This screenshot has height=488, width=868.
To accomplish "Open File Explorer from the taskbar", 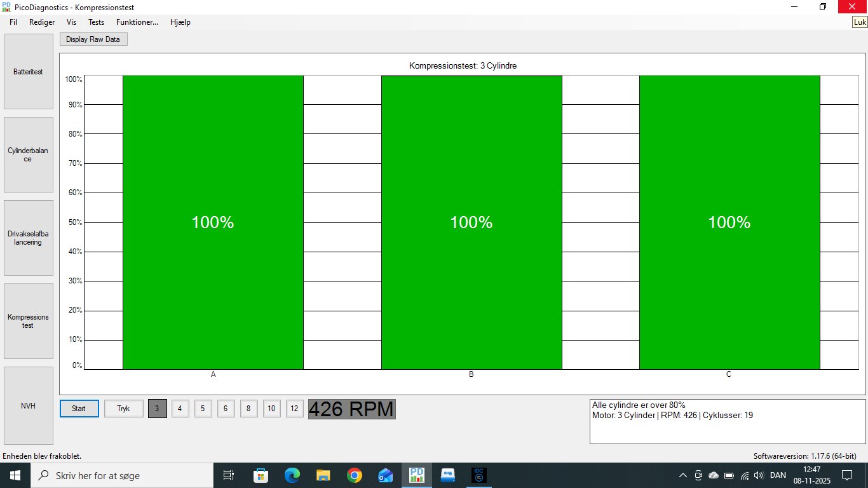I will [323, 475].
